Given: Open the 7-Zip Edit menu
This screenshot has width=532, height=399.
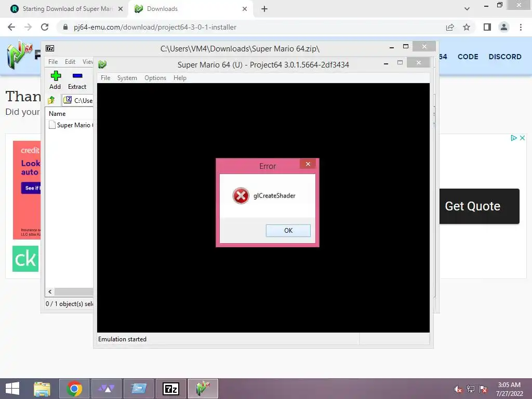Looking at the screenshot, I should (70, 61).
